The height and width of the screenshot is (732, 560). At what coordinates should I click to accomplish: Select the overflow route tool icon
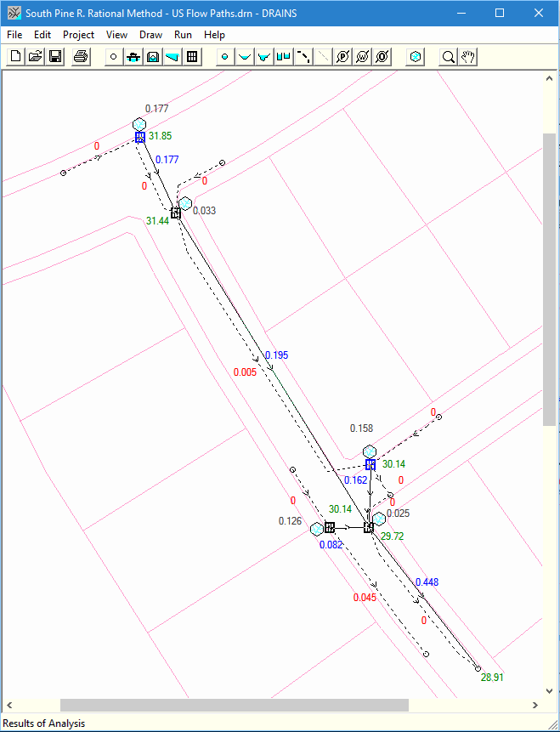[303, 57]
